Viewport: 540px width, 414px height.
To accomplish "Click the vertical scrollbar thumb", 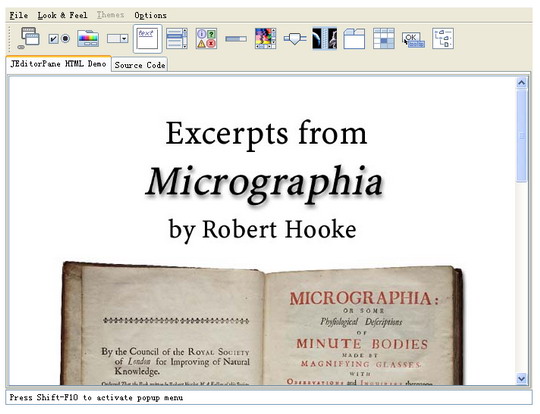I will tap(521, 136).
